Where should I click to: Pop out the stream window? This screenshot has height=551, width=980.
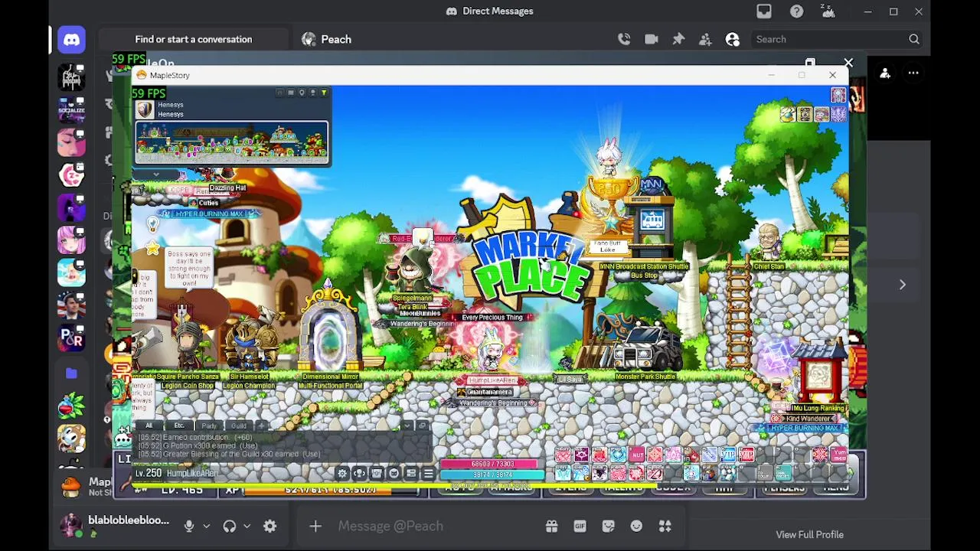[810, 63]
